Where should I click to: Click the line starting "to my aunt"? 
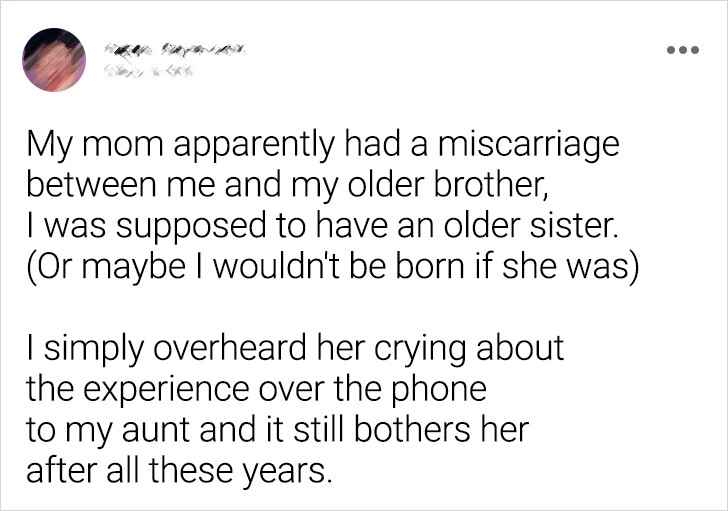[x=276, y=426]
